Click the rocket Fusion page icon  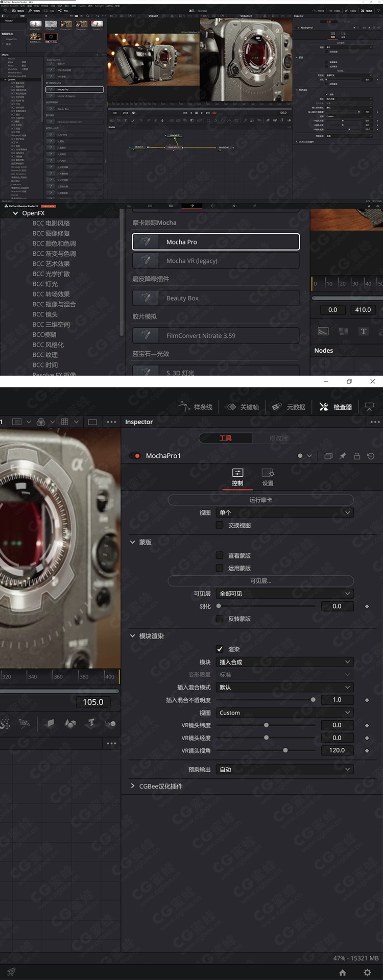pos(11,972)
